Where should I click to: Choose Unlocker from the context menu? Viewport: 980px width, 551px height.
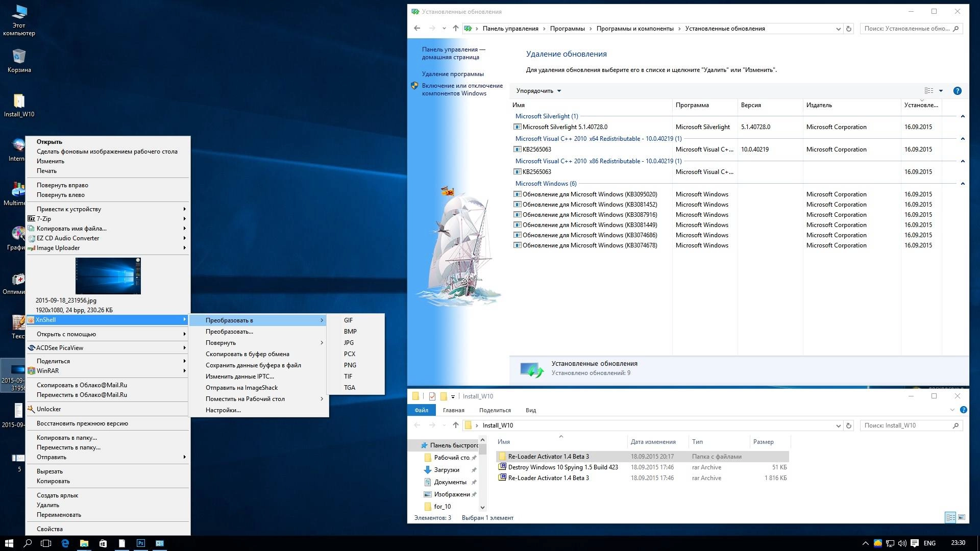click(108, 409)
